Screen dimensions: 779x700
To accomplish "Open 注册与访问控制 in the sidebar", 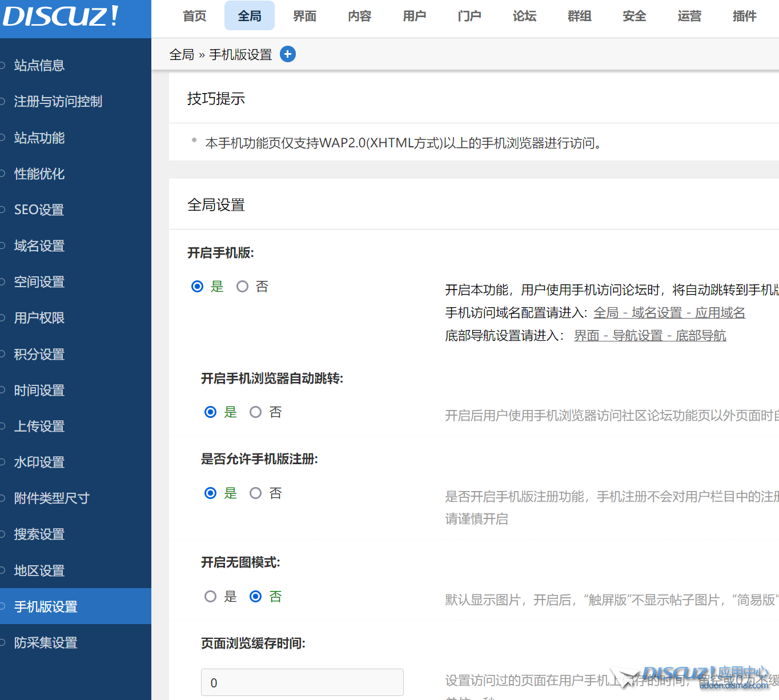I will [58, 102].
